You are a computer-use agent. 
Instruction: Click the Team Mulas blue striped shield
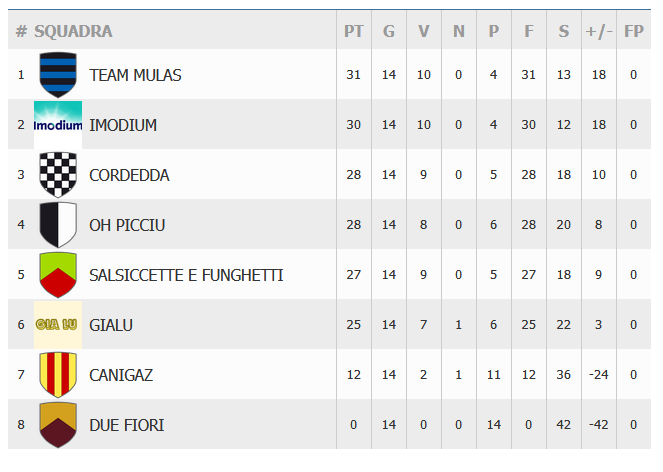pos(57,75)
